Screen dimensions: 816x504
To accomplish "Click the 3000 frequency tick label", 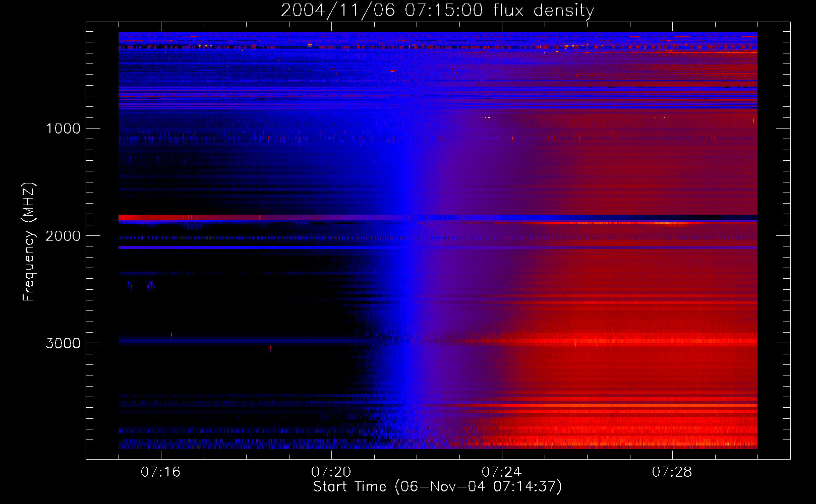I will click(63, 343).
